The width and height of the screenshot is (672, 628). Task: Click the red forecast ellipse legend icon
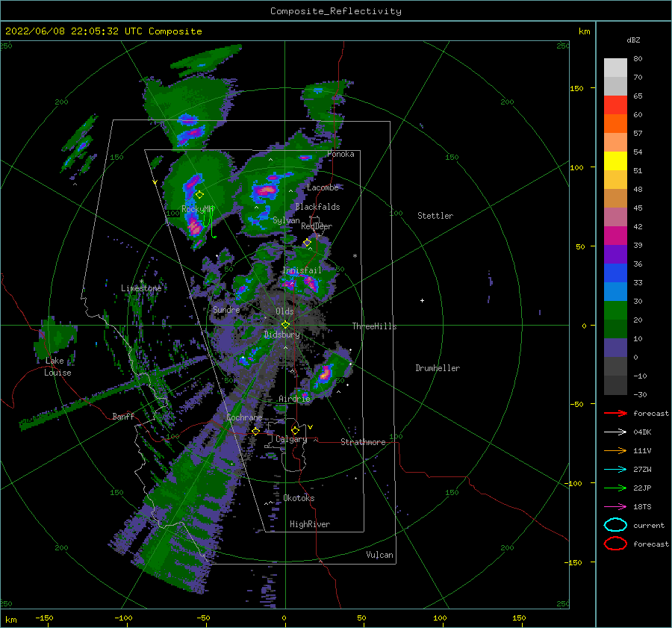615,544
